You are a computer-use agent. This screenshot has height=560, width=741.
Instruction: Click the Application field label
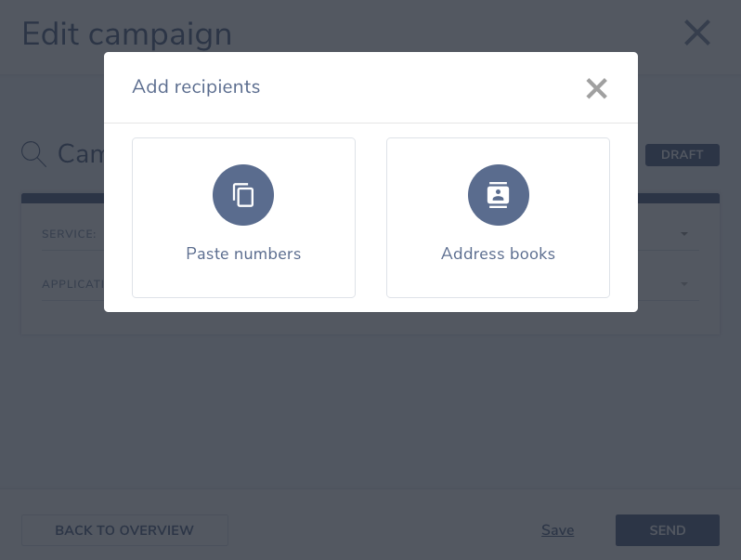tap(72, 284)
